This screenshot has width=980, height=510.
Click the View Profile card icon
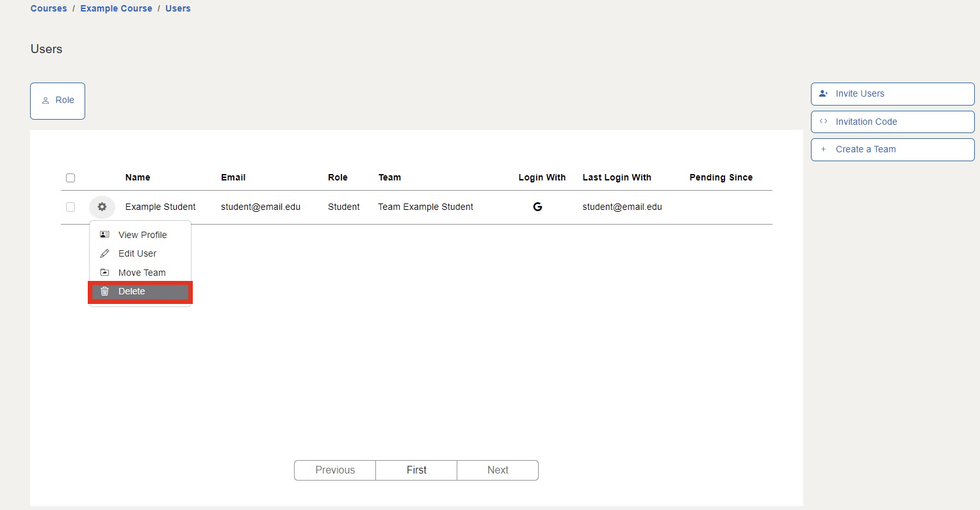coord(105,235)
